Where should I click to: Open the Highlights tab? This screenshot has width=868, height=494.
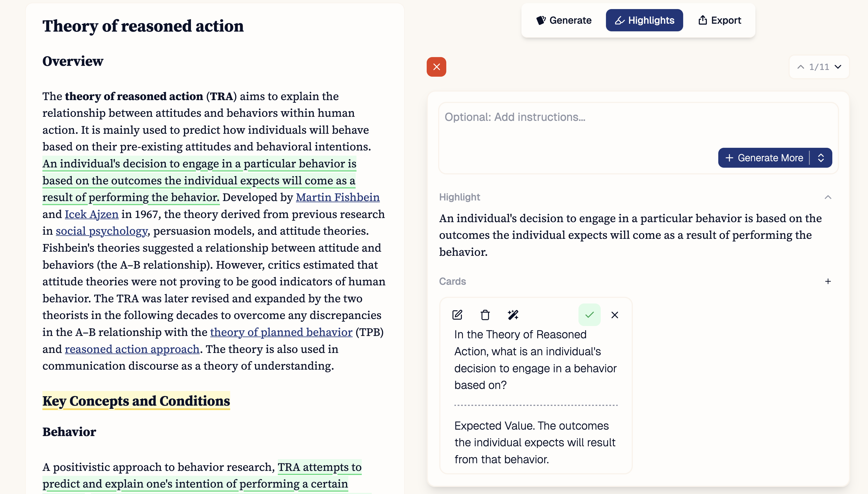pyautogui.click(x=644, y=20)
